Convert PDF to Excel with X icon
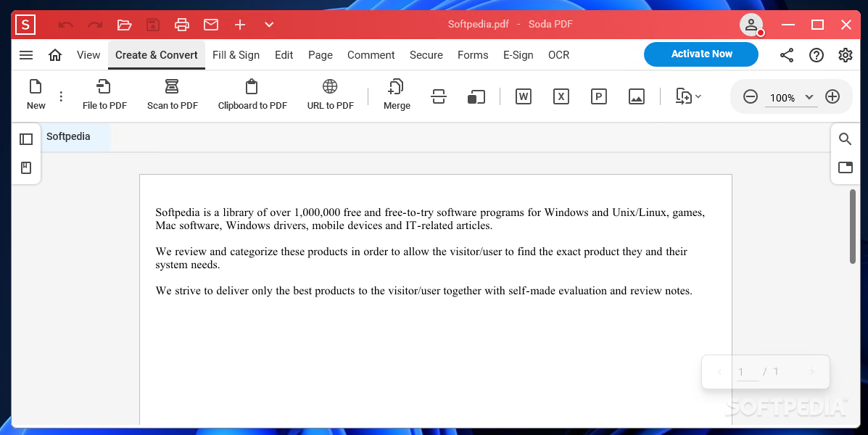This screenshot has height=435, width=868. (x=561, y=97)
